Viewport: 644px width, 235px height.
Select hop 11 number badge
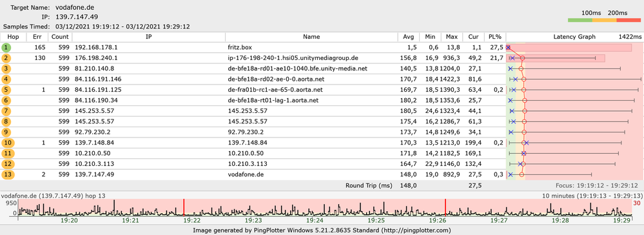click(7, 154)
